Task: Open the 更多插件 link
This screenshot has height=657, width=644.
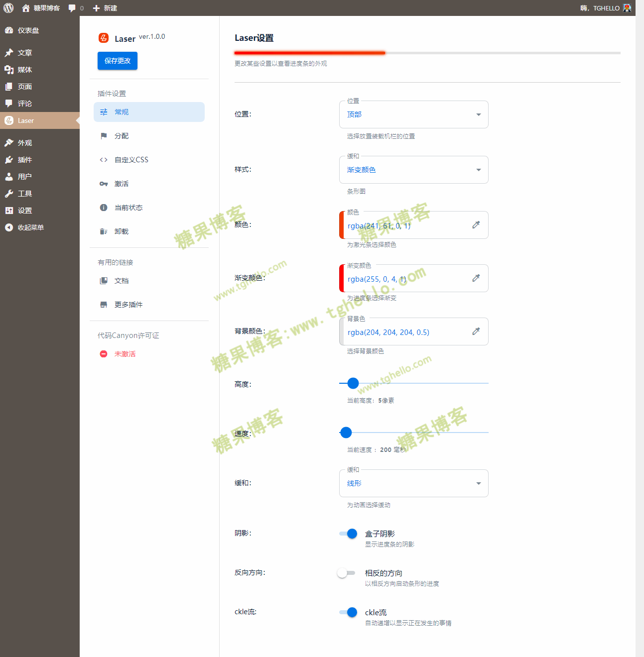Action: [149, 305]
